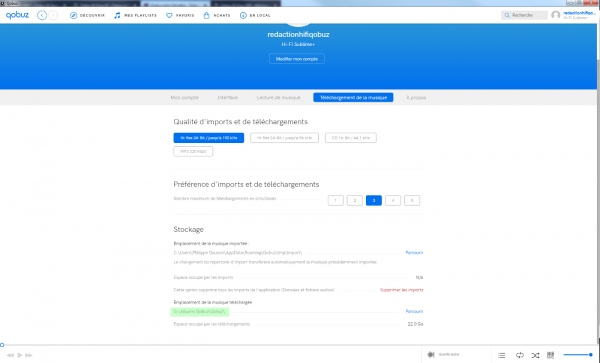600x363 pixels.
Task: Click the Modifier mon compte button
Action: pyautogui.click(x=297, y=59)
